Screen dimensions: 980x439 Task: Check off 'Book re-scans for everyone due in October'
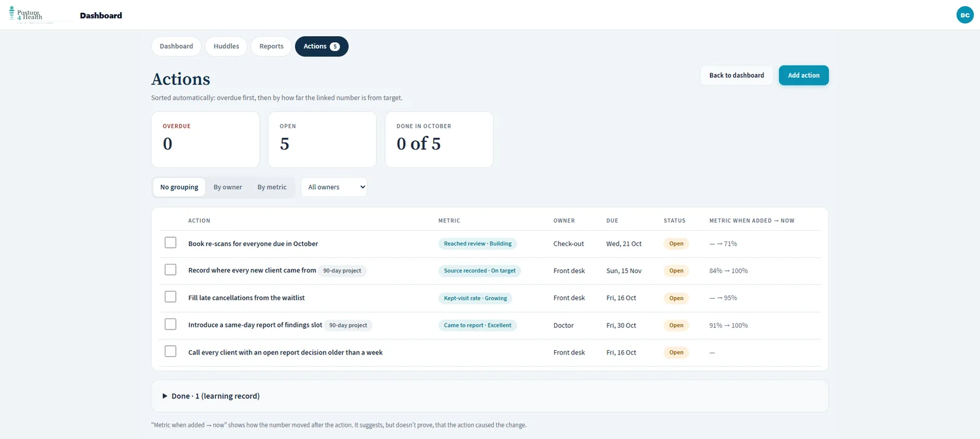tap(170, 242)
